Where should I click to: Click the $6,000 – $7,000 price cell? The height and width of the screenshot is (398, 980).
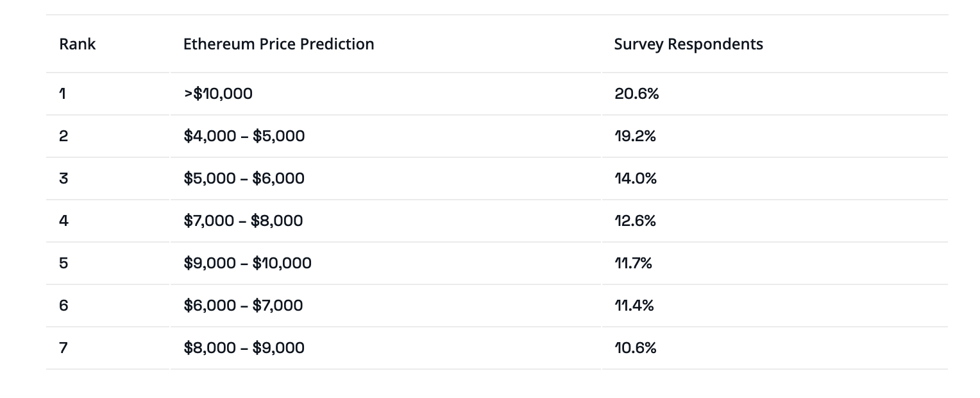[x=243, y=306]
